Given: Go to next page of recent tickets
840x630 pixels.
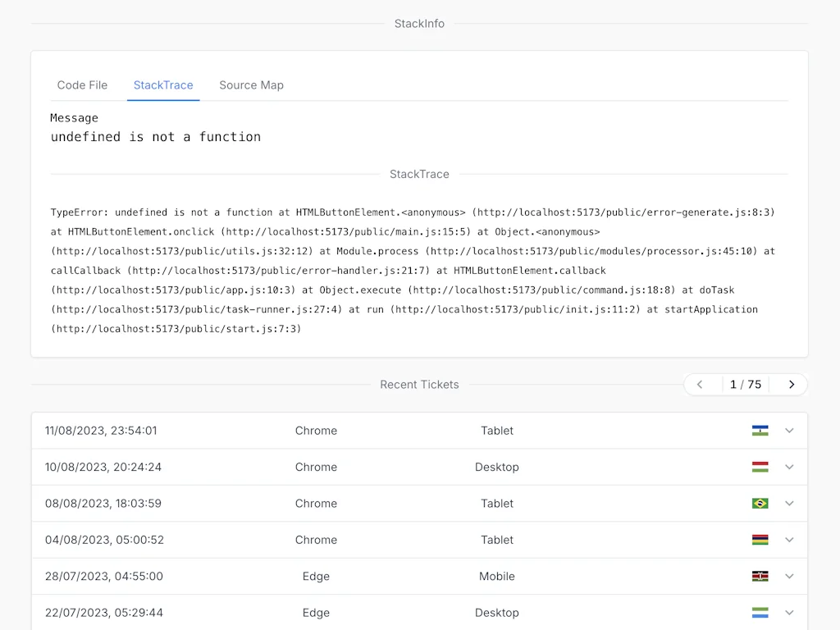Looking at the screenshot, I should pyautogui.click(x=791, y=385).
